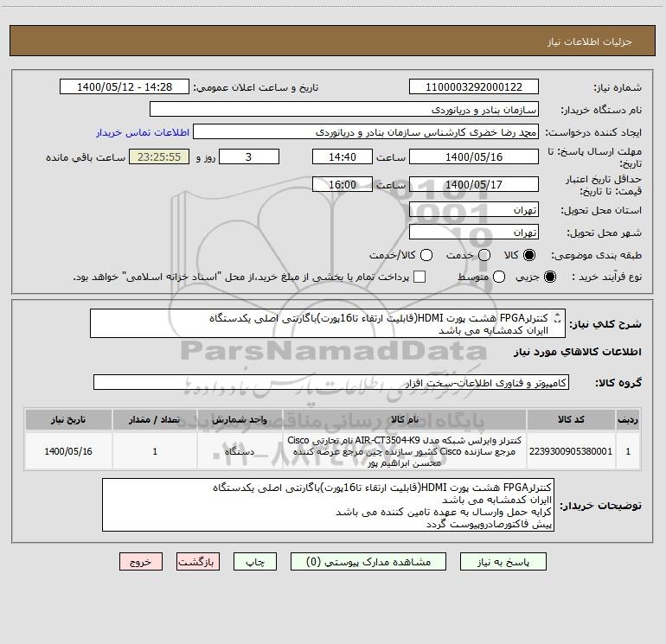Viewport: 666px width, 644px height.
Task: Click the شرح کلی نیاز text area
Action: pyautogui.click(x=328, y=323)
